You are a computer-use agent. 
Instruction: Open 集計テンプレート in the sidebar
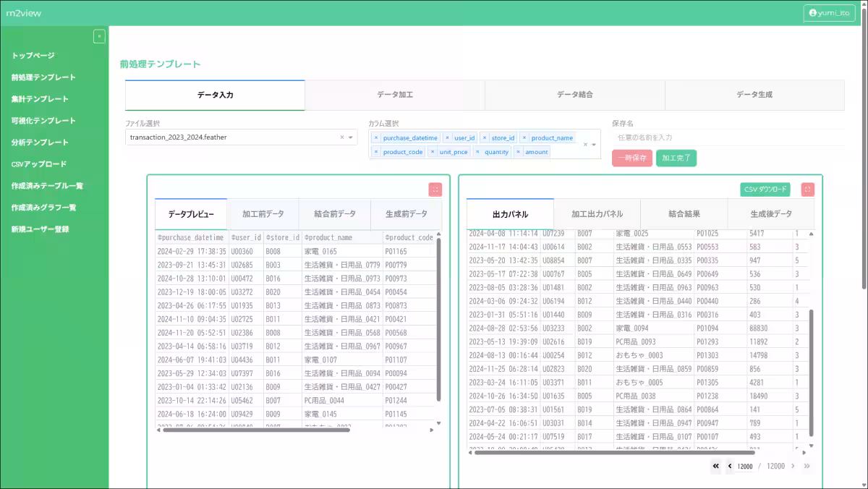coord(40,99)
